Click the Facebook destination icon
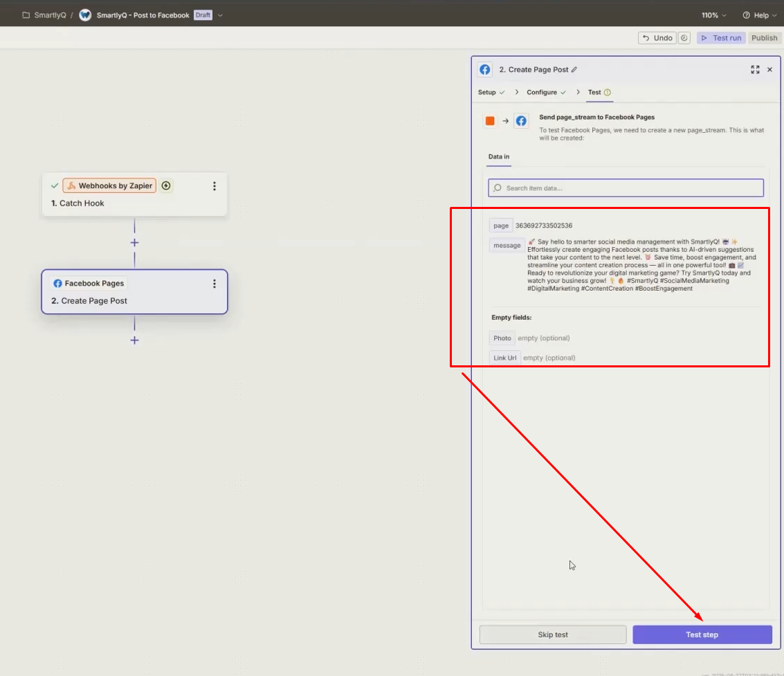Screen dimensions: 784x676 tap(521, 120)
